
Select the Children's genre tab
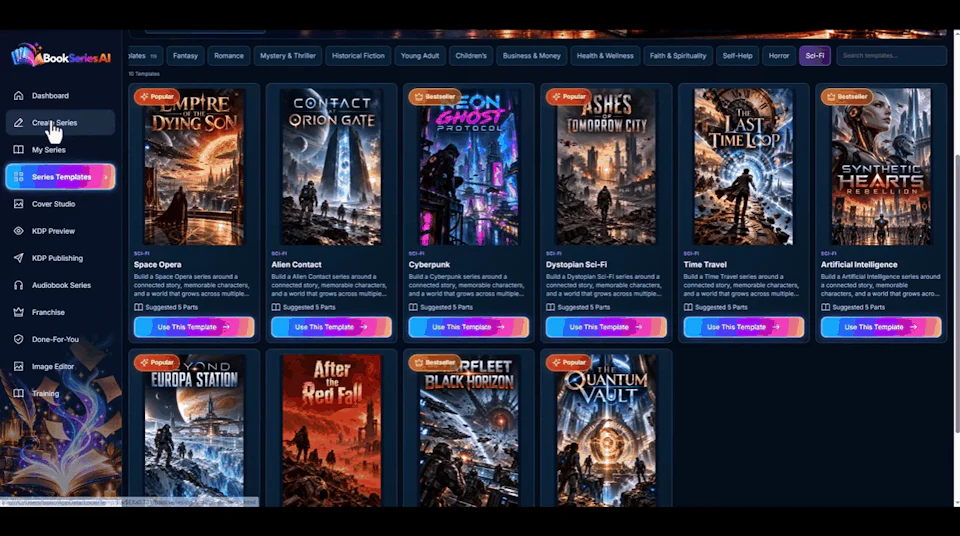tap(471, 56)
